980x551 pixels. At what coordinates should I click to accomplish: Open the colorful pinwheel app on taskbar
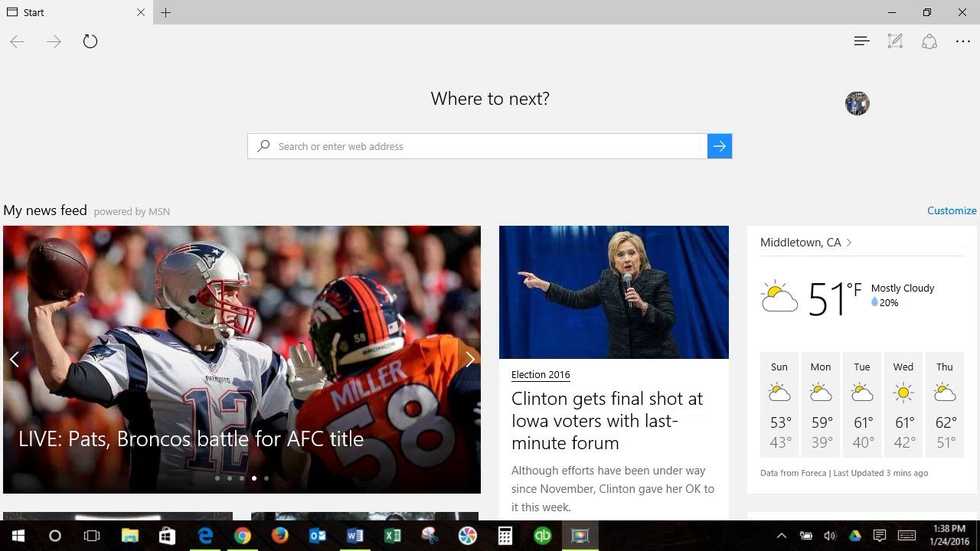[x=467, y=536]
